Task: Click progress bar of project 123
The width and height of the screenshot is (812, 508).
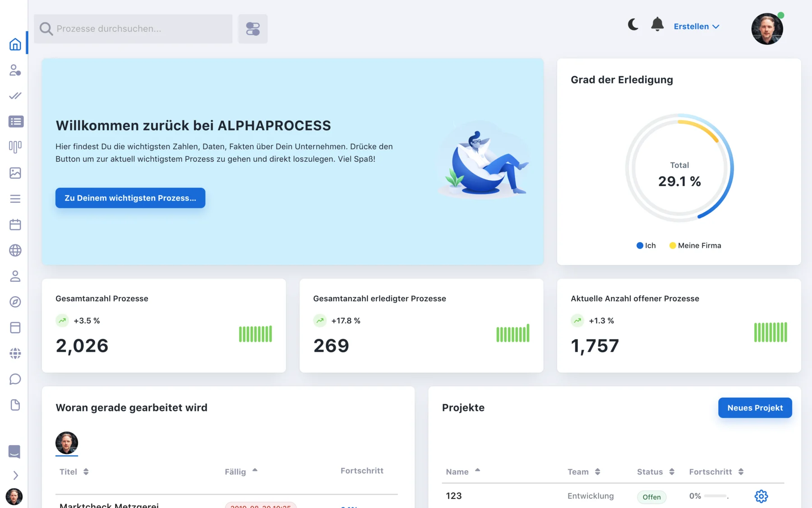Action: [715, 496]
